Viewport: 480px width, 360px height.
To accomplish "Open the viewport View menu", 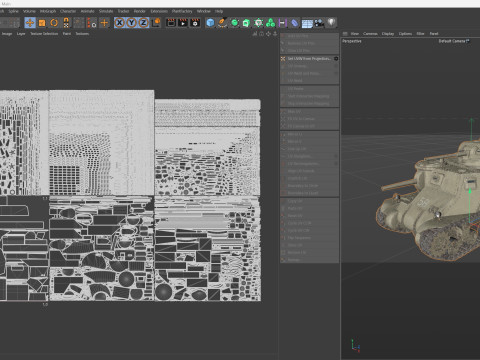I will pos(355,34).
